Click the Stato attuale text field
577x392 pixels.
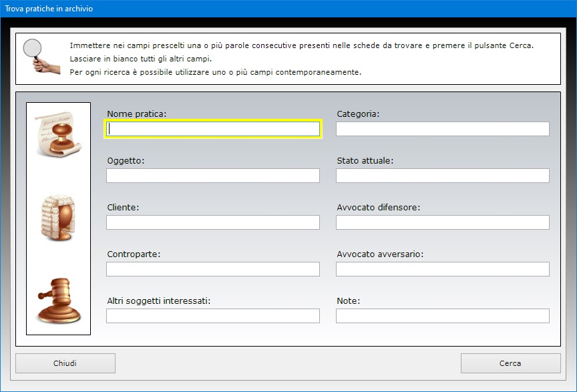(x=442, y=176)
